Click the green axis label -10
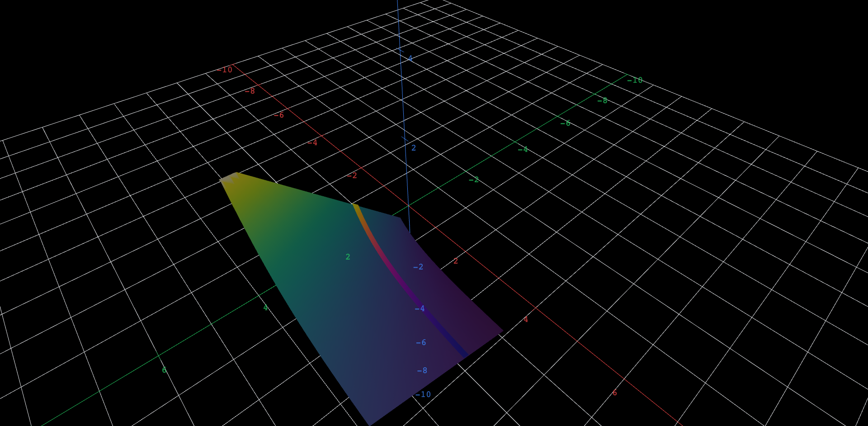Image resolution: width=868 pixels, height=426 pixels. point(635,80)
